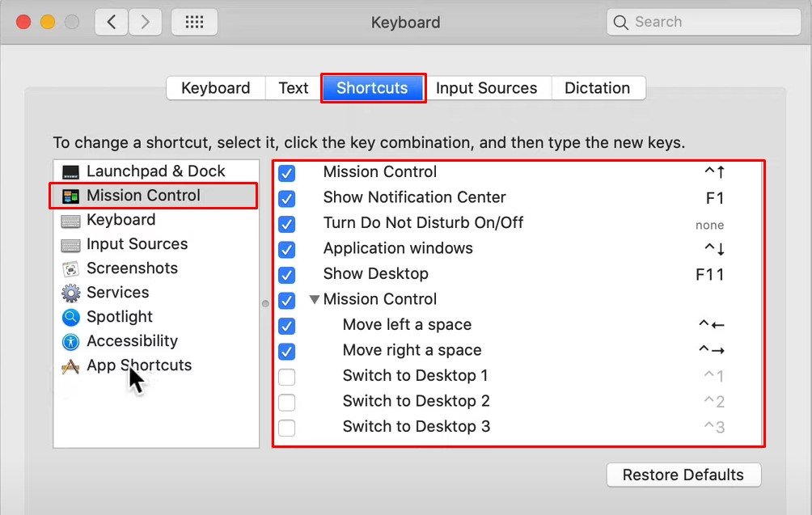Click the forward arrow navigation button

point(145,23)
